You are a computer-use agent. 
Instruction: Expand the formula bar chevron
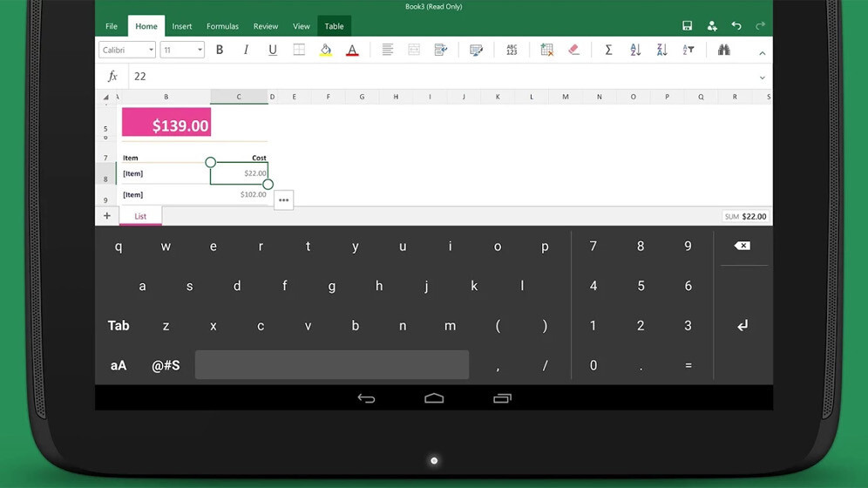click(x=762, y=78)
